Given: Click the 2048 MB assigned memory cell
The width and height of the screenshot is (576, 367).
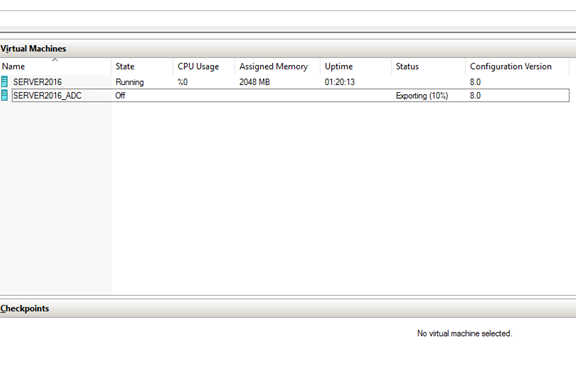Looking at the screenshot, I should [255, 82].
